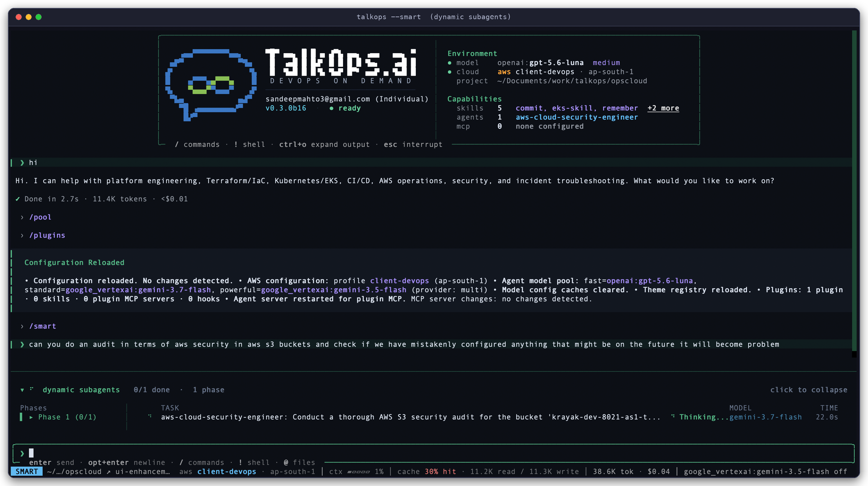The width and height of the screenshot is (868, 486).
Task: Click client-devops in the status bar
Action: 227,471
